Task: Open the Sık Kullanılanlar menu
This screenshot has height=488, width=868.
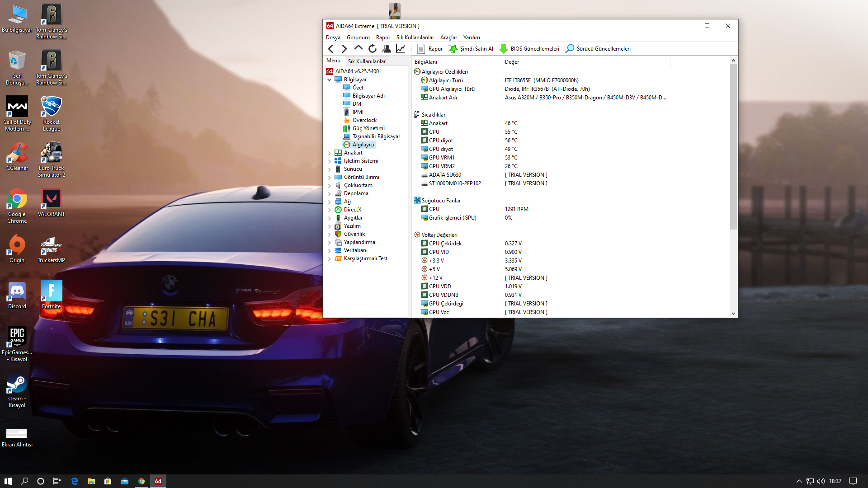Action: (x=415, y=38)
